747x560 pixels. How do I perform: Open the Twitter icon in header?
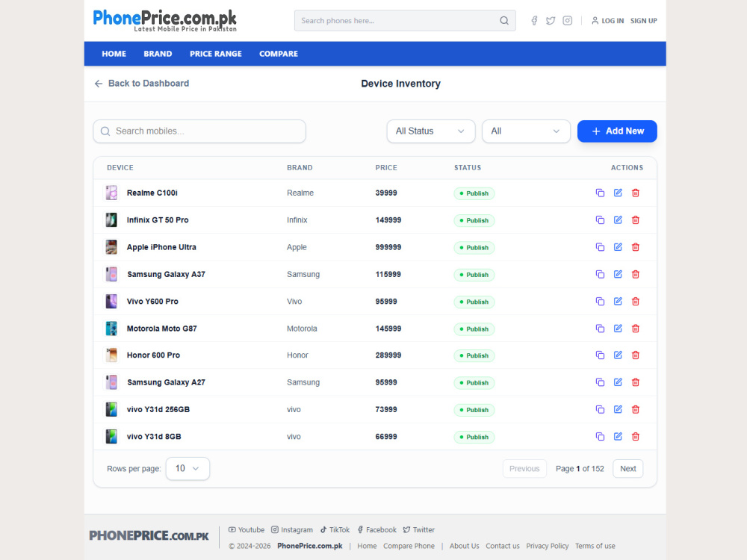click(x=551, y=20)
